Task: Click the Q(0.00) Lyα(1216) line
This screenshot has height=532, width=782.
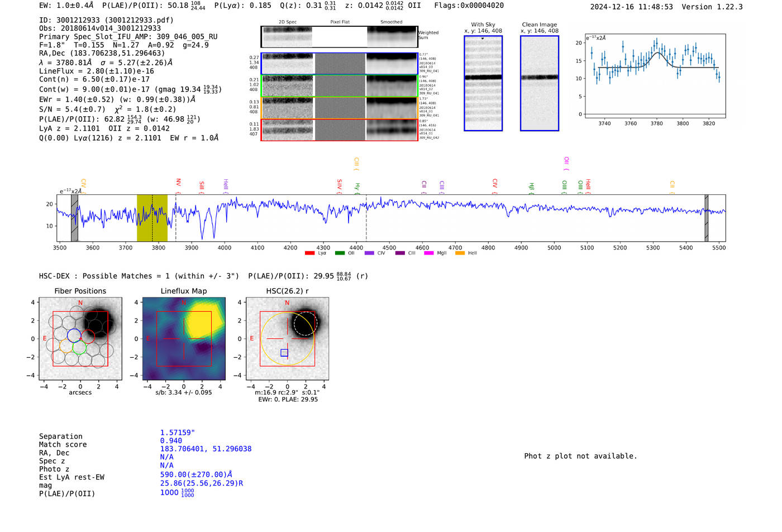Action: tap(129, 138)
